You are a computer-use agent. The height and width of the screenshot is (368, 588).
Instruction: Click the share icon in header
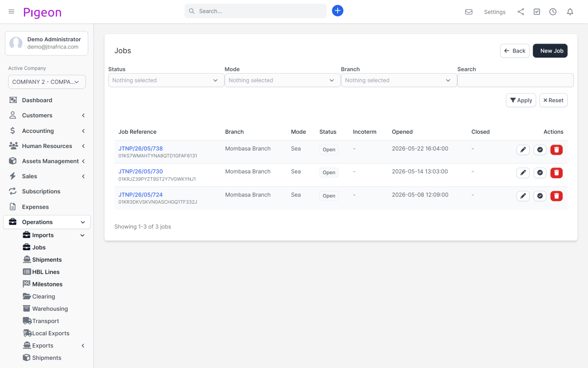coord(521,12)
